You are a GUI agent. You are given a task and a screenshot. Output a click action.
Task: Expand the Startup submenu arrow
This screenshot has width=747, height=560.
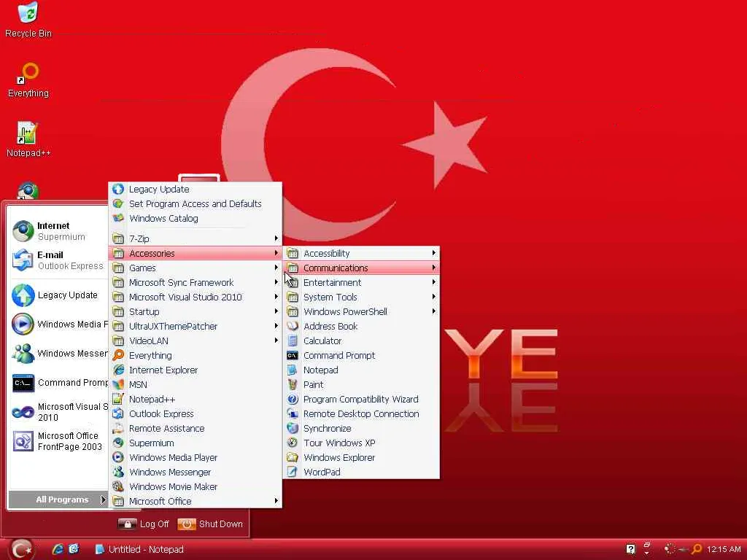[x=276, y=311]
